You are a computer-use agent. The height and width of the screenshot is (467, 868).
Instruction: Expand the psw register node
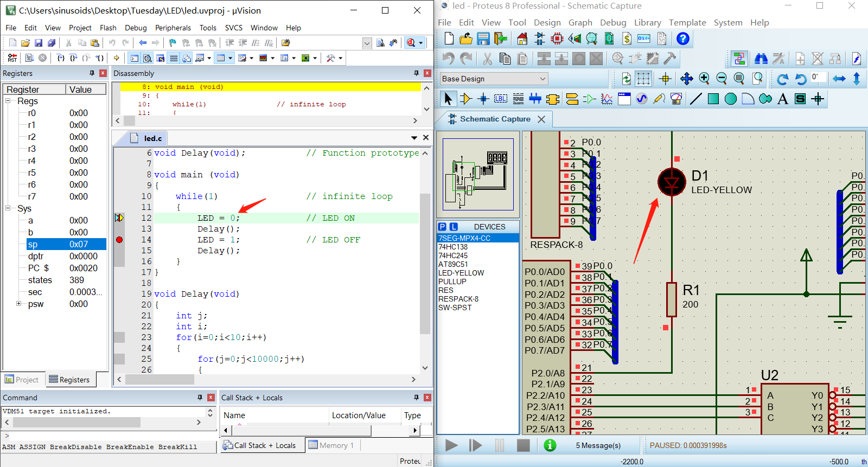point(18,304)
